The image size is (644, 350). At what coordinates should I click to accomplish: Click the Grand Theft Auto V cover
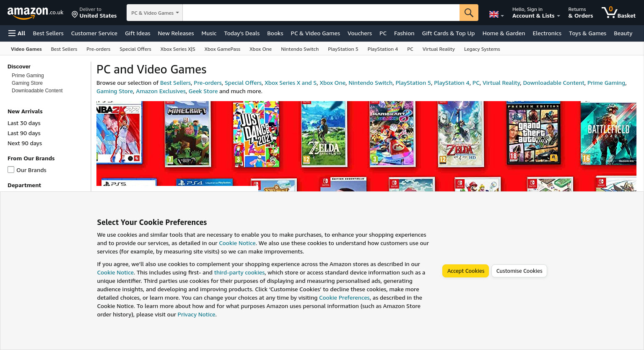(533, 133)
